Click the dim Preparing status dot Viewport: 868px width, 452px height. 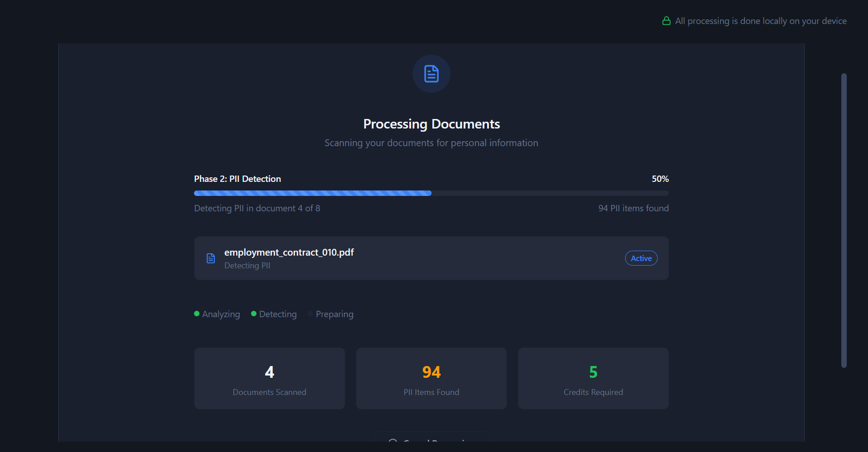[x=310, y=314]
